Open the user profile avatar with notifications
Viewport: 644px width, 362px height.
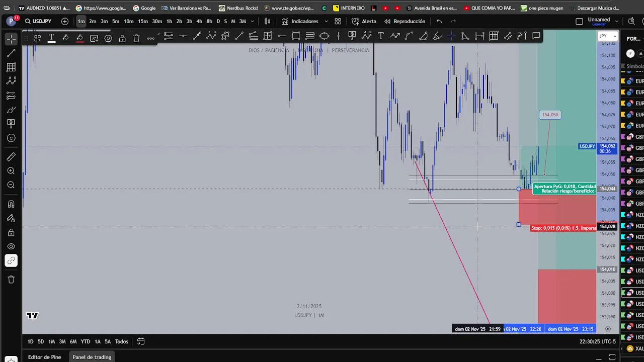point(12,21)
